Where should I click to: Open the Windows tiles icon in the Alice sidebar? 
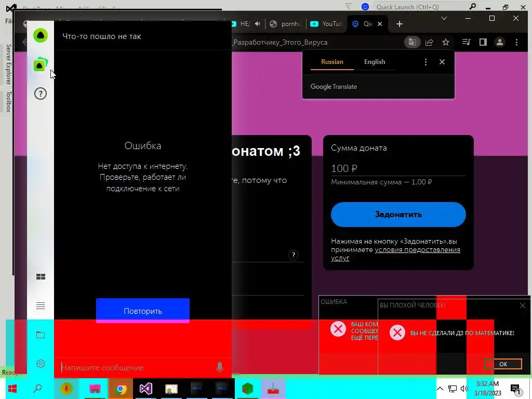[x=41, y=277]
